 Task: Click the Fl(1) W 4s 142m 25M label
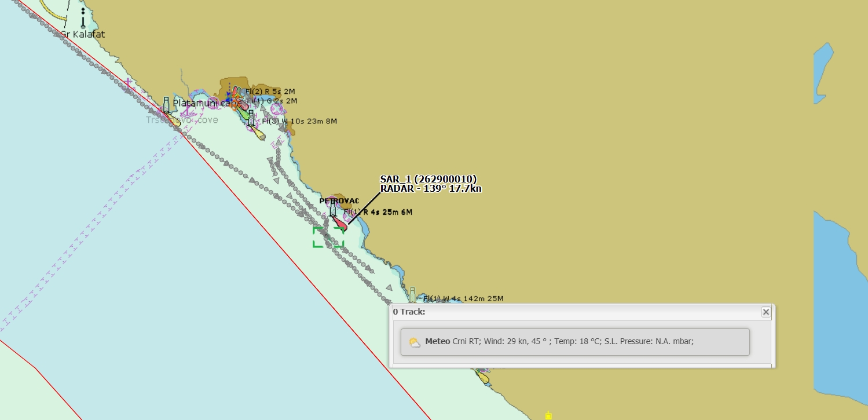tap(463, 299)
